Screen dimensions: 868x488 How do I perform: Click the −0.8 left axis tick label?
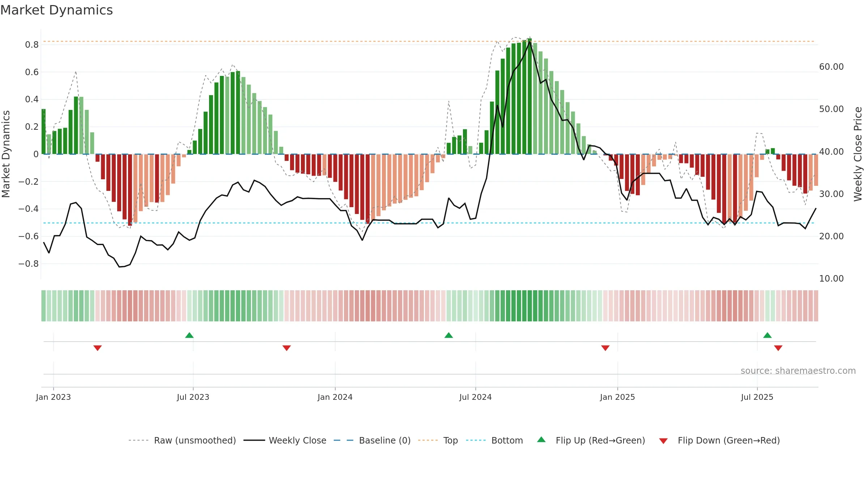tap(29, 264)
